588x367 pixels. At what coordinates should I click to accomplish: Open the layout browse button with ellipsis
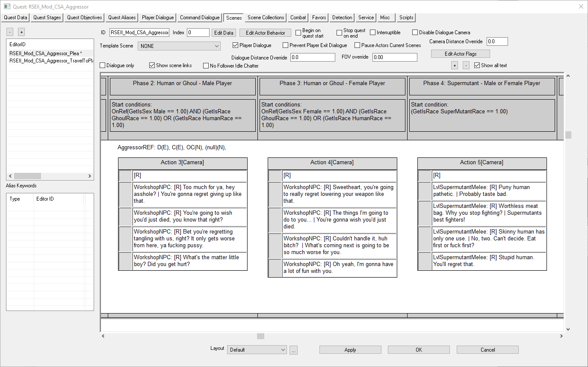pyautogui.click(x=293, y=350)
